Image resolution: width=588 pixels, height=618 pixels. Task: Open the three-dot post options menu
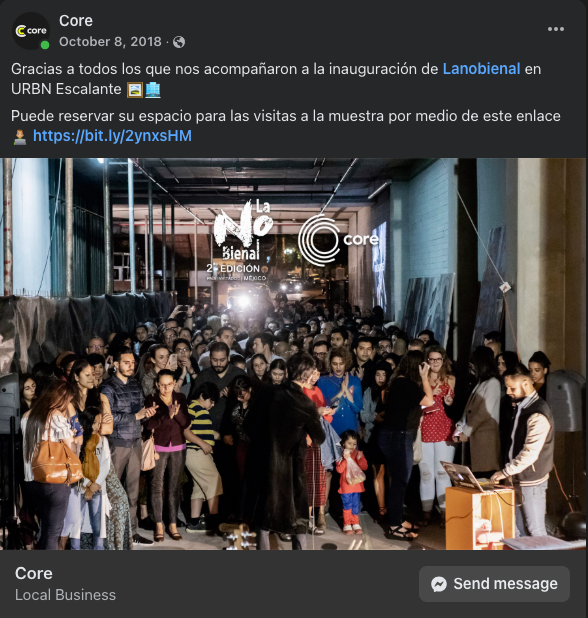click(556, 29)
